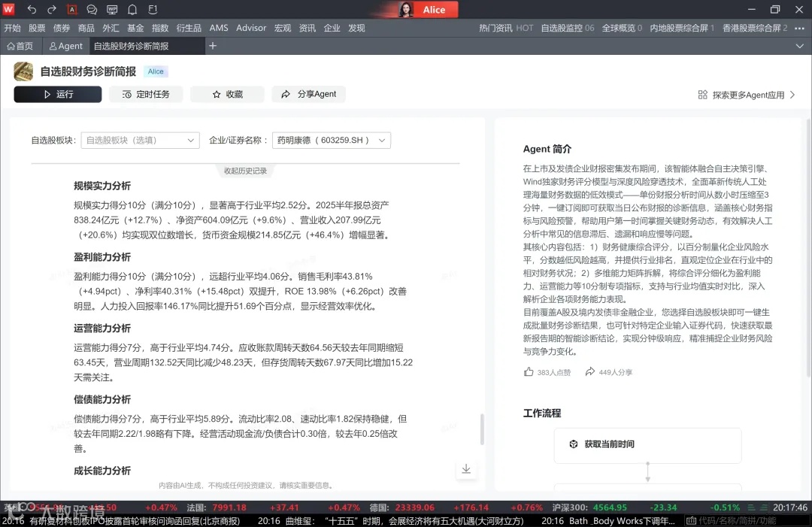The height and width of the screenshot is (527, 812).
Task: Click the F1 help icon
Action: pyautogui.click(x=153, y=9)
